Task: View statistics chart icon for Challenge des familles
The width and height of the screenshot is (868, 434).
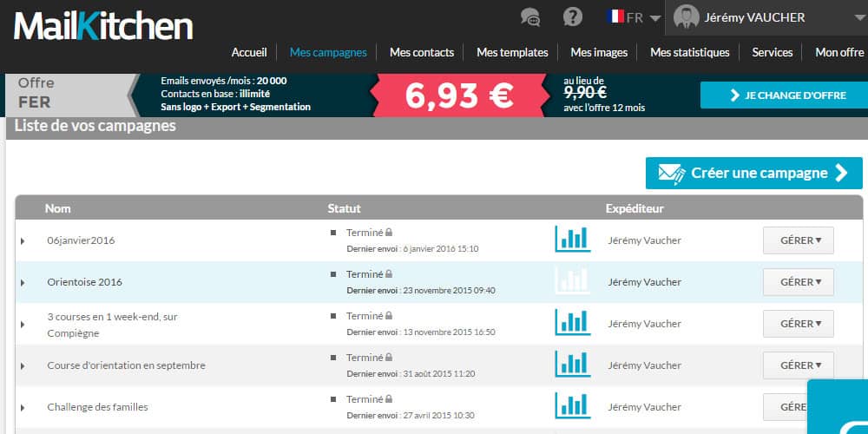Action: (x=572, y=405)
